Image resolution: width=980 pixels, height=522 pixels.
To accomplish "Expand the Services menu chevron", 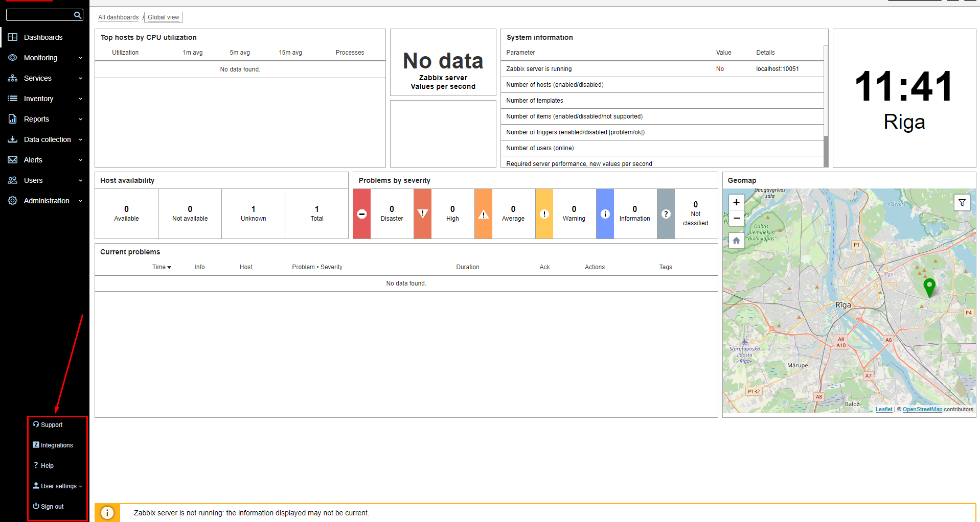I will click(80, 79).
